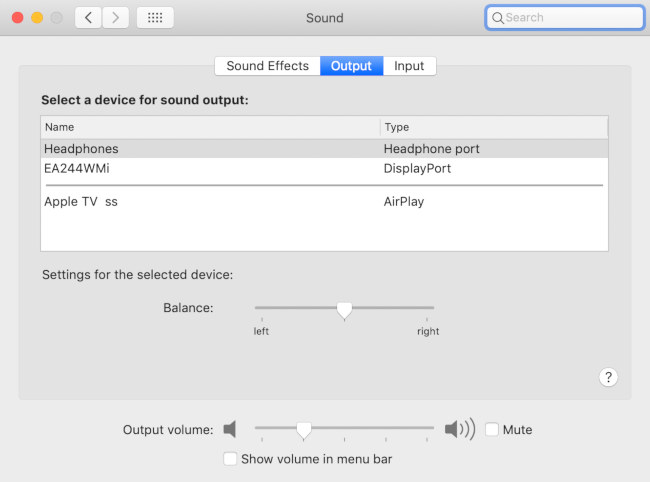Click the search magnifying glass icon
The width and height of the screenshot is (650, 482).
[497, 18]
